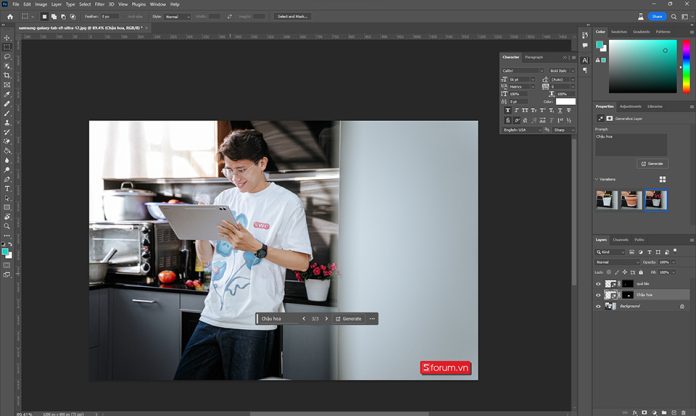
Task: Click the hue slider in Color panel
Action: tap(686, 68)
